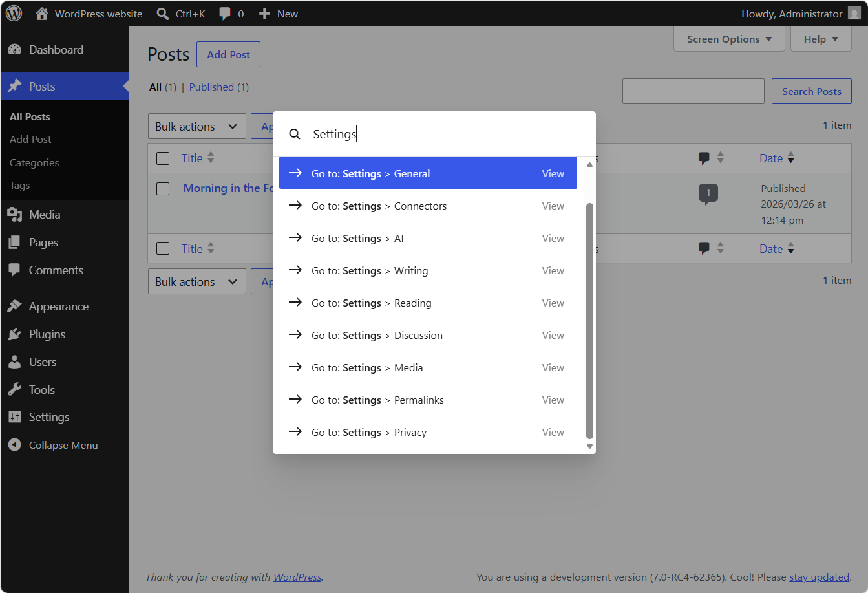This screenshot has height=593, width=868.
Task: Sort by Date in table header
Action: tap(777, 158)
